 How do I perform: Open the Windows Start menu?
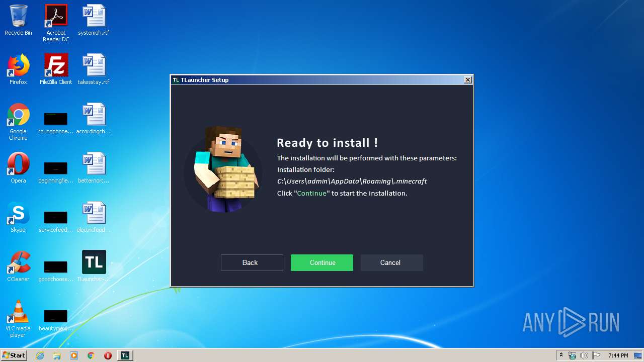click(x=14, y=355)
